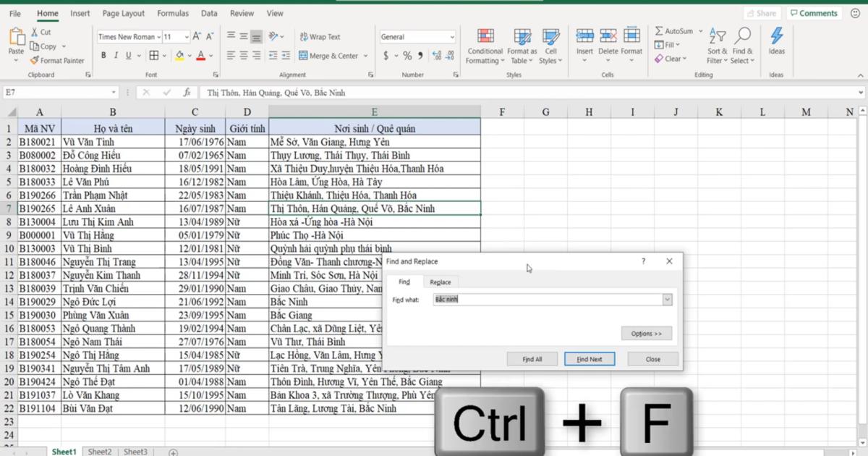The width and height of the screenshot is (868, 456).
Task: Click the Comments button
Action: 814,14
